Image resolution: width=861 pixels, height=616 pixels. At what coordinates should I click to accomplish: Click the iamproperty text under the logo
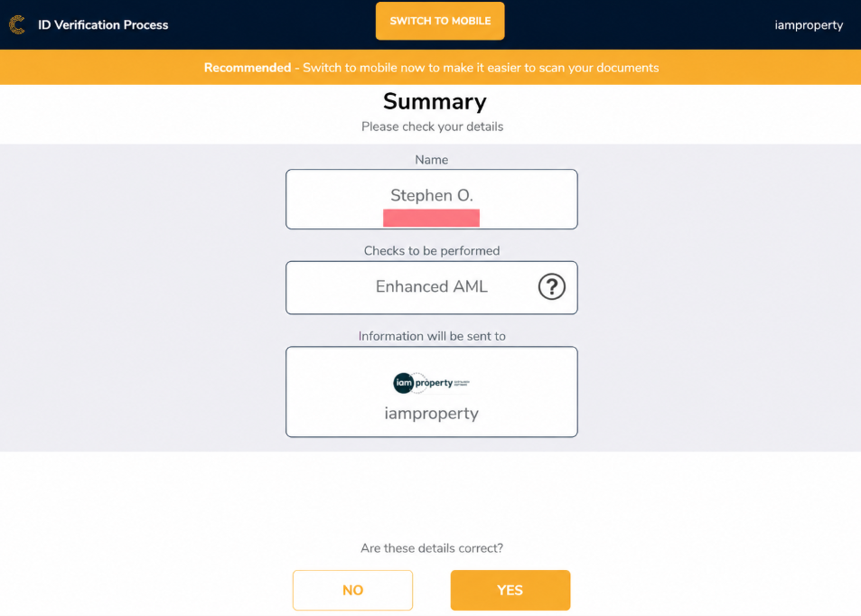(x=432, y=413)
